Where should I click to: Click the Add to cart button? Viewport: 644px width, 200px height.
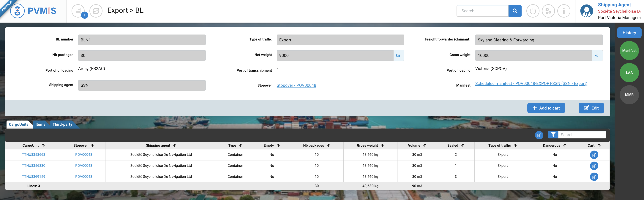coord(546,108)
